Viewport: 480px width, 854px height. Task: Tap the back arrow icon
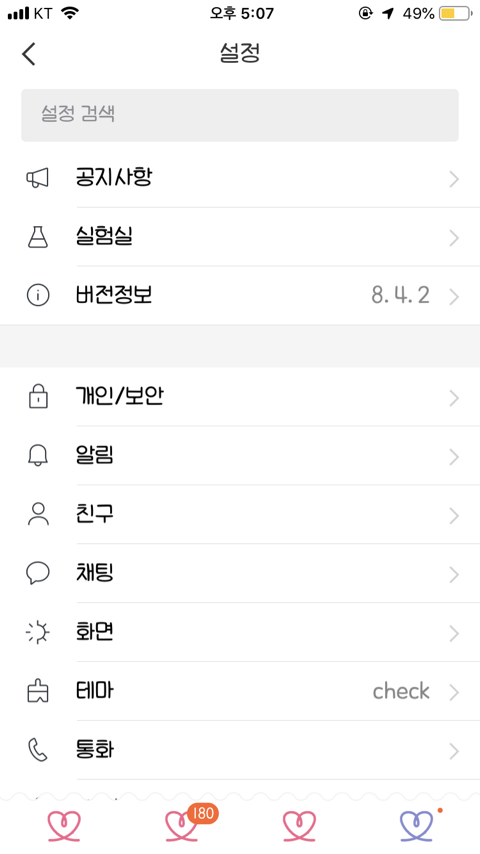(29, 54)
